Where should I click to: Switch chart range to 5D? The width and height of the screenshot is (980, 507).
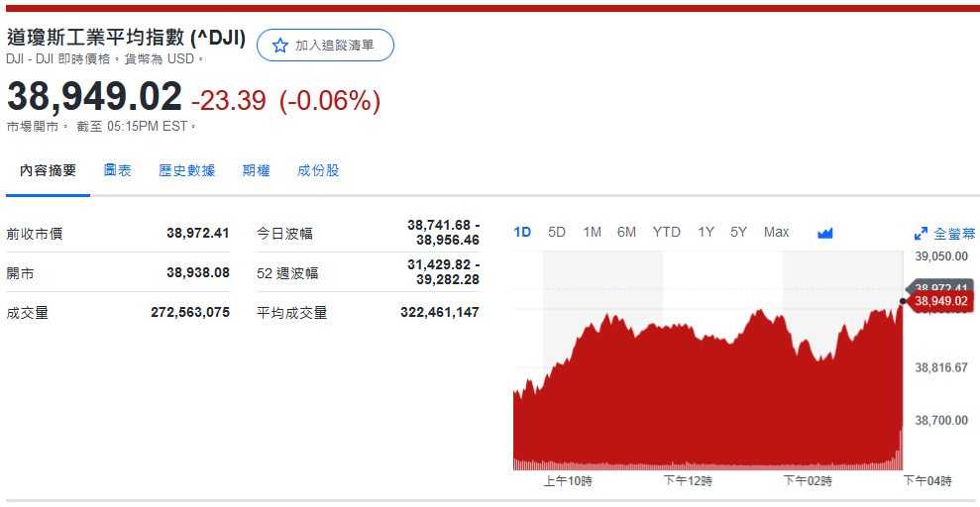coord(557,232)
